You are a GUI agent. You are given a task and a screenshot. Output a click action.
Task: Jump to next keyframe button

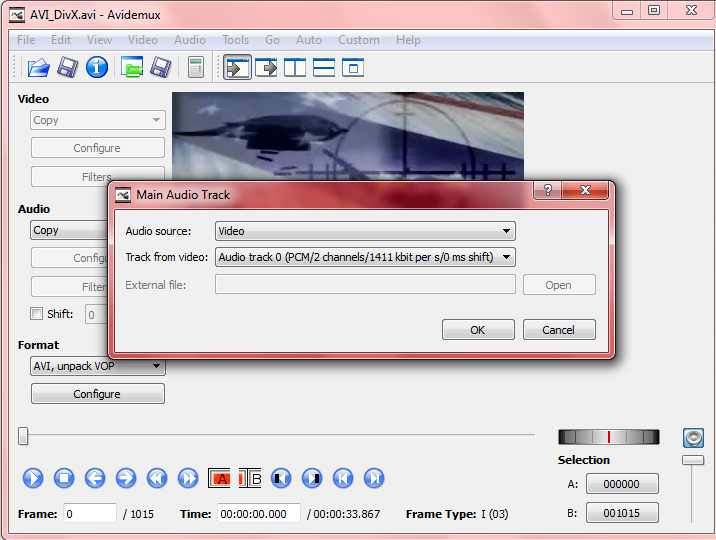188,478
